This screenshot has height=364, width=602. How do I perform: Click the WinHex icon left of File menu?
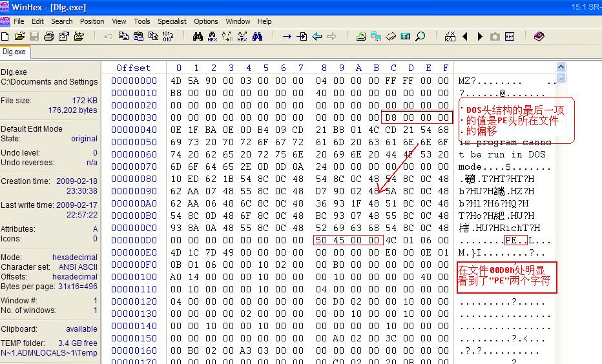tap(5, 21)
